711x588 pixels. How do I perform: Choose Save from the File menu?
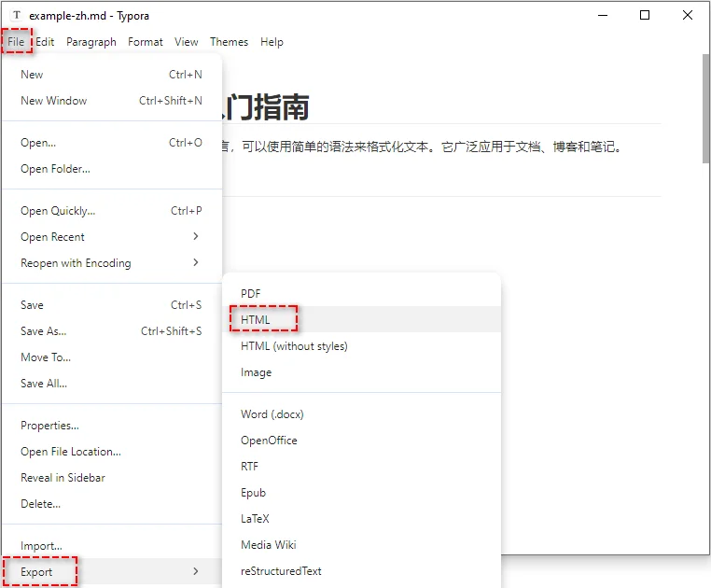click(112, 305)
